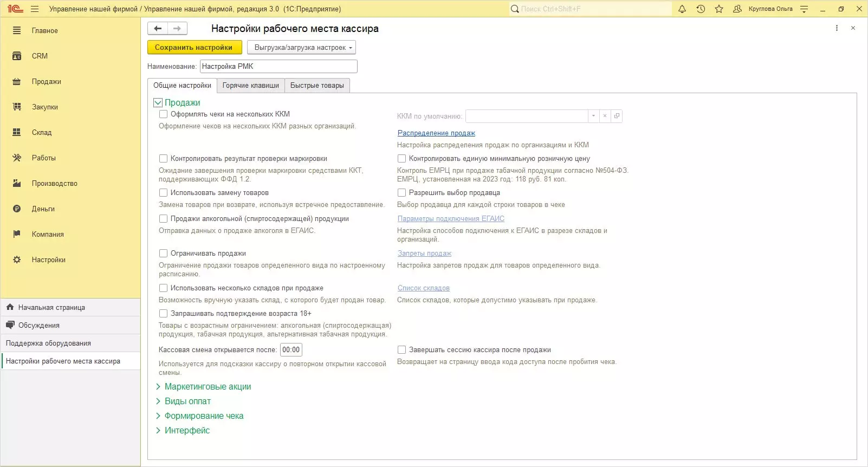Open the service settings lines icon
The image size is (868, 467).
pyautogui.click(x=804, y=9)
